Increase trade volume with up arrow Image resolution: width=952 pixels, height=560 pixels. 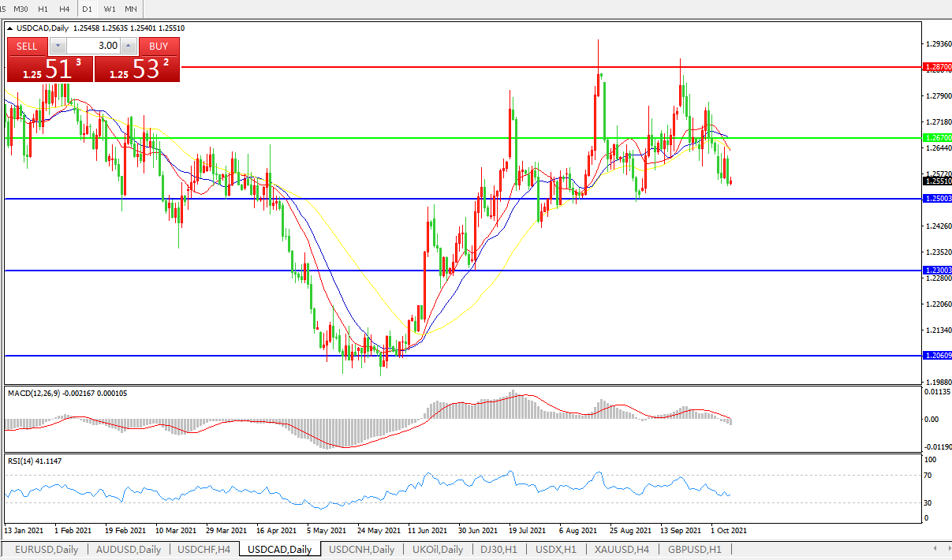pos(129,46)
